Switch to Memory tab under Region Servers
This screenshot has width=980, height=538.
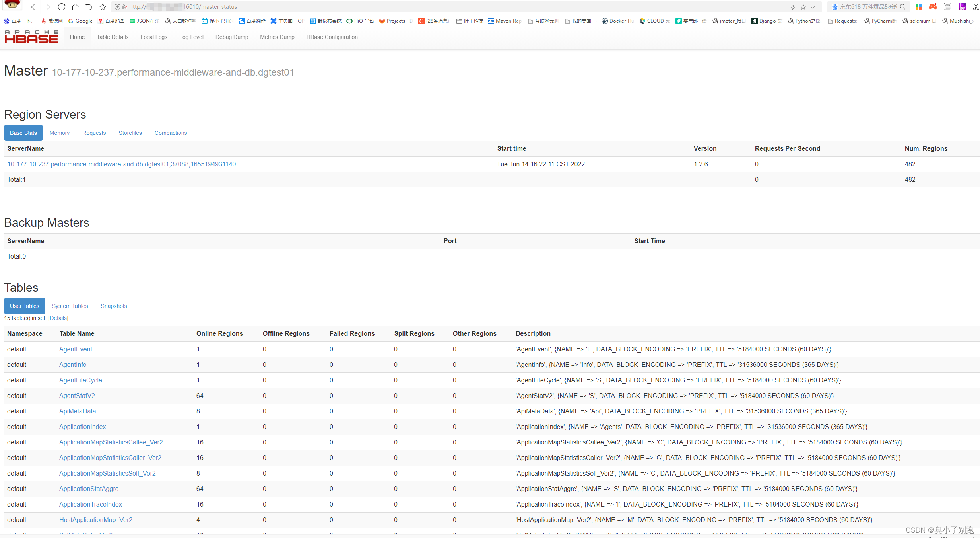60,133
